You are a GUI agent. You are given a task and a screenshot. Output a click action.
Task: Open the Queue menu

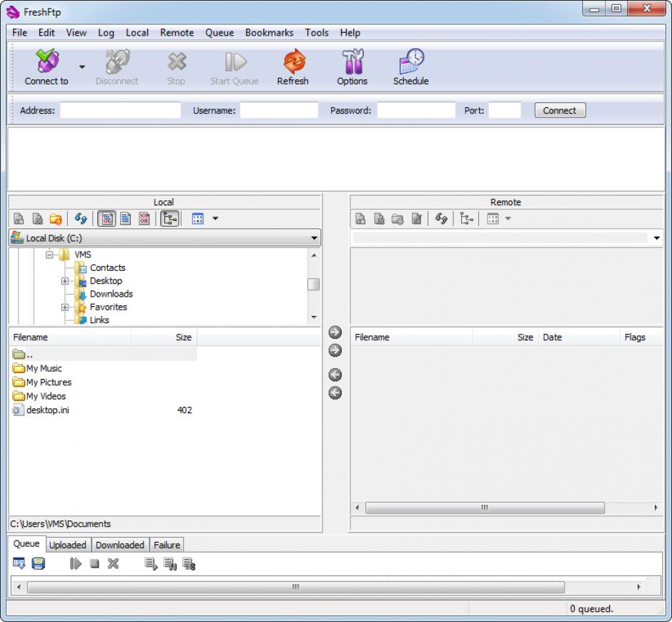coord(219,33)
